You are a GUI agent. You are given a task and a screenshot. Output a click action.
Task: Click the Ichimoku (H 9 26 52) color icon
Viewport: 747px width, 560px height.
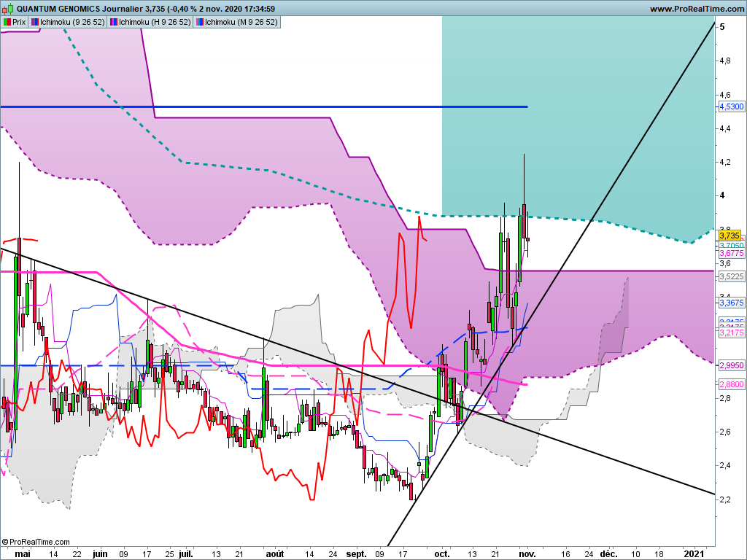coord(113,22)
